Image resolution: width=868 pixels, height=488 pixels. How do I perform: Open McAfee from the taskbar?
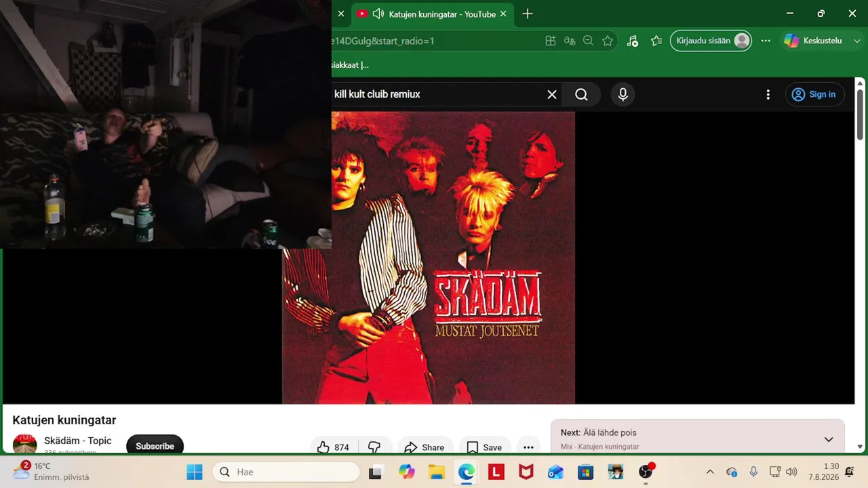click(526, 472)
